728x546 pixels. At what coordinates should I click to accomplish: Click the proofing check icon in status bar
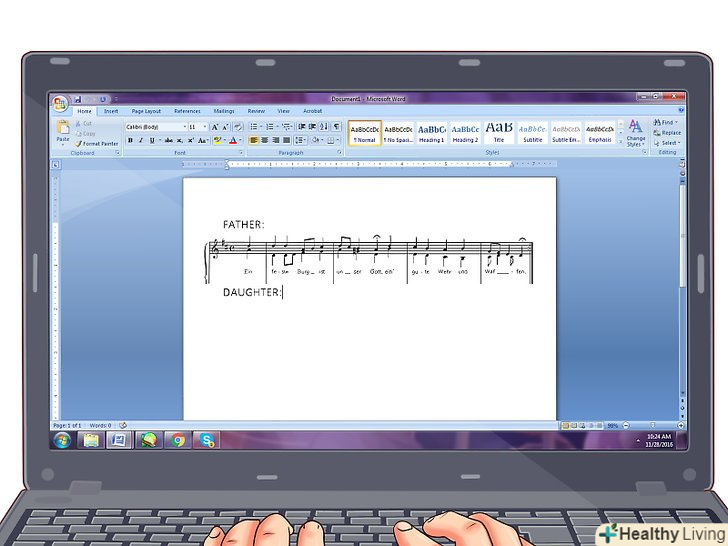point(123,425)
